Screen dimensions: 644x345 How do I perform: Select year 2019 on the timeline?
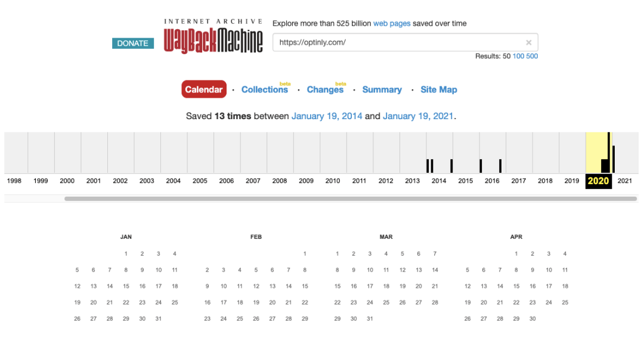(572, 181)
